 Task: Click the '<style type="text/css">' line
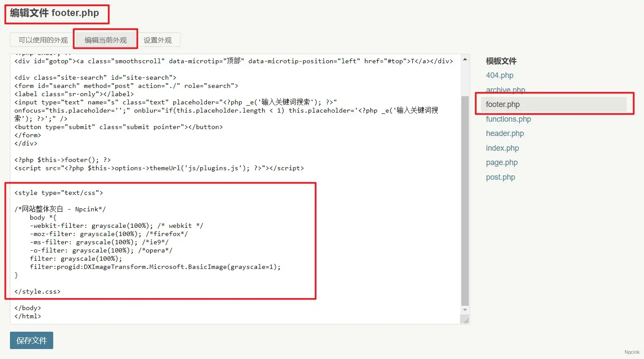[x=58, y=193]
